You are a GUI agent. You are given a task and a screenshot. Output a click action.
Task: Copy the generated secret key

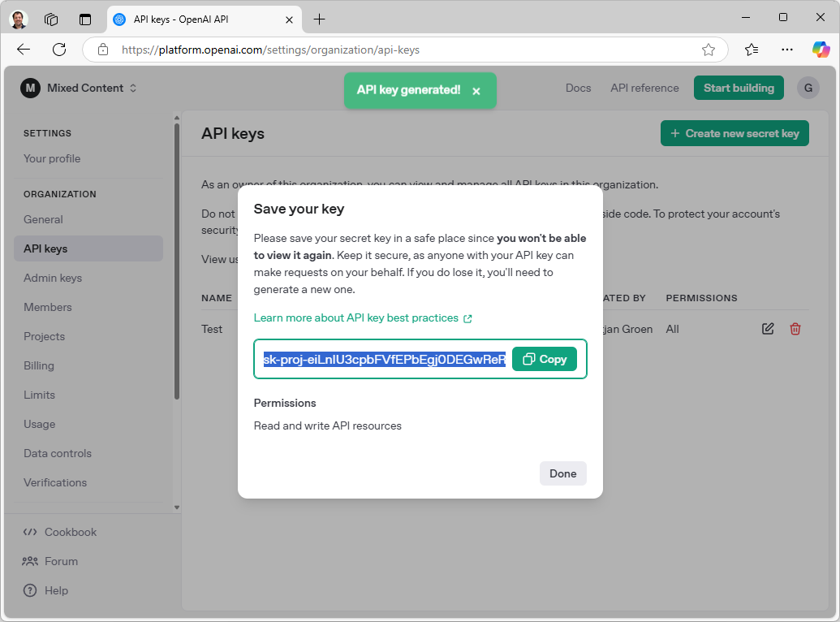pos(545,359)
